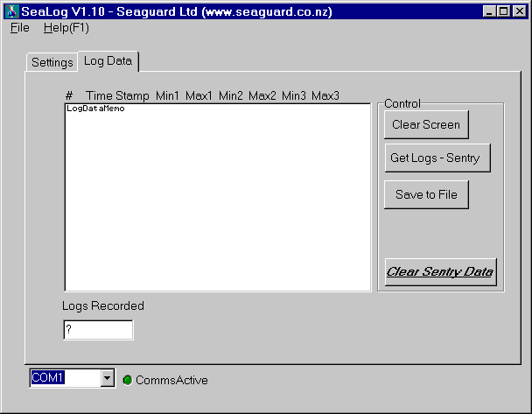
Task: Open the File menu
Action: (19, 27)
